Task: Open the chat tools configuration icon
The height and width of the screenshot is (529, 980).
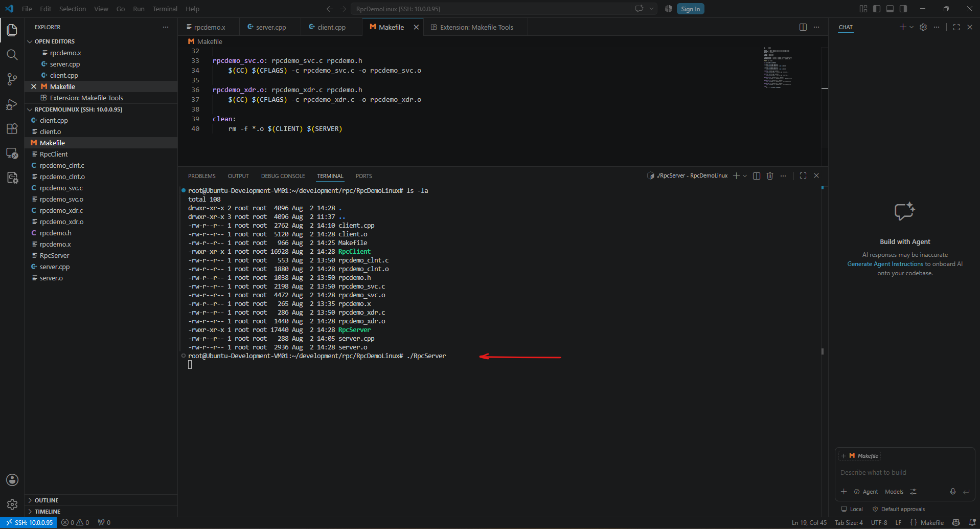Action: coord(914,492)
